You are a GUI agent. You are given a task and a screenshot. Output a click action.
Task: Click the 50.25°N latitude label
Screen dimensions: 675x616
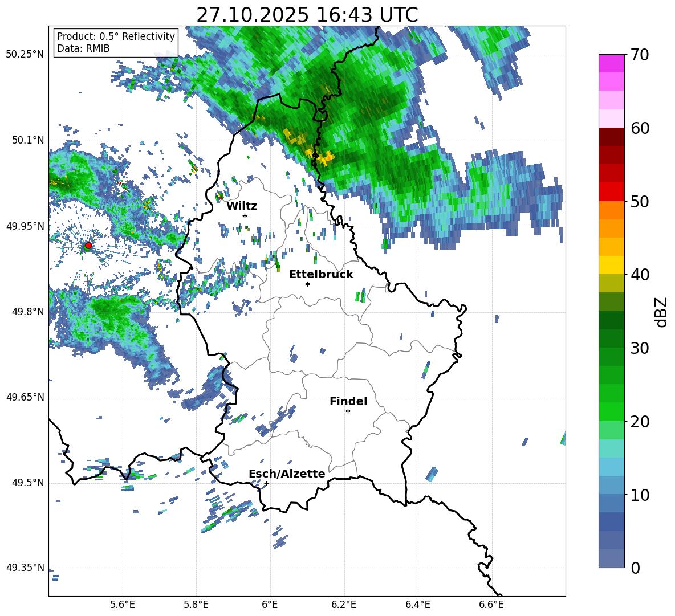pyautogui.click(x=25, y=54)
